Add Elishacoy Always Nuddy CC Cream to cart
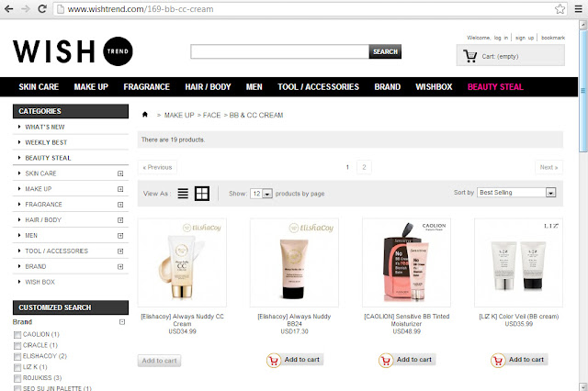588x391 pixels. pyautogui.click(x=159, y=361)
